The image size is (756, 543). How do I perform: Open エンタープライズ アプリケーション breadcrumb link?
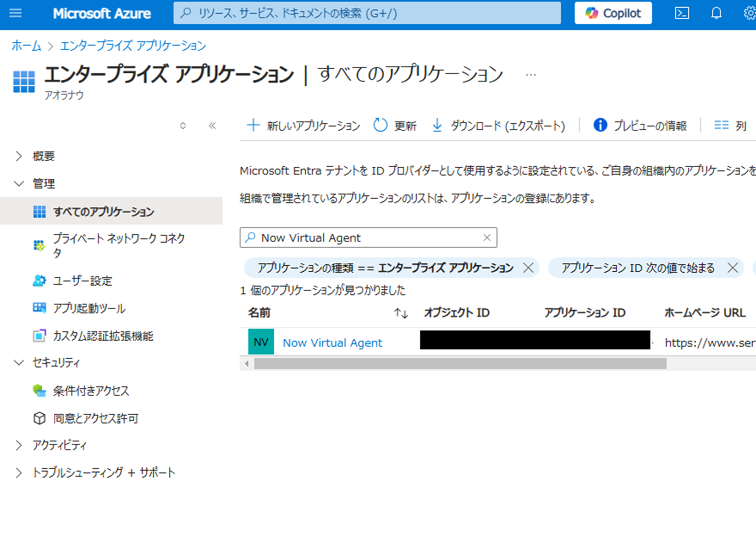[133, 46]
